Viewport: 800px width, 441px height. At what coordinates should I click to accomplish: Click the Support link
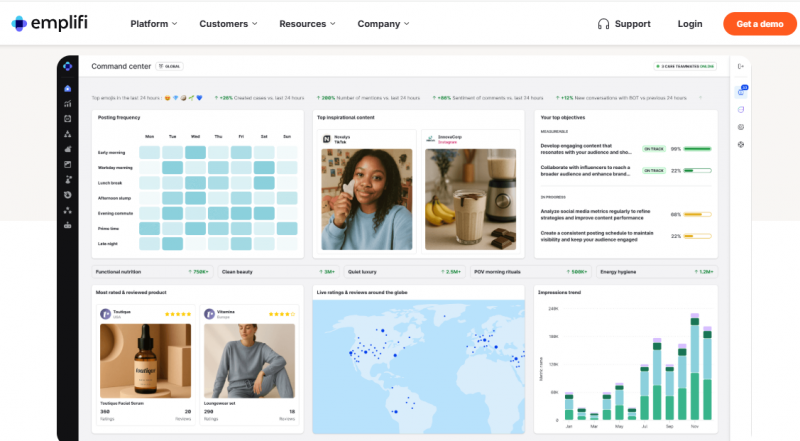click(632, 24)
